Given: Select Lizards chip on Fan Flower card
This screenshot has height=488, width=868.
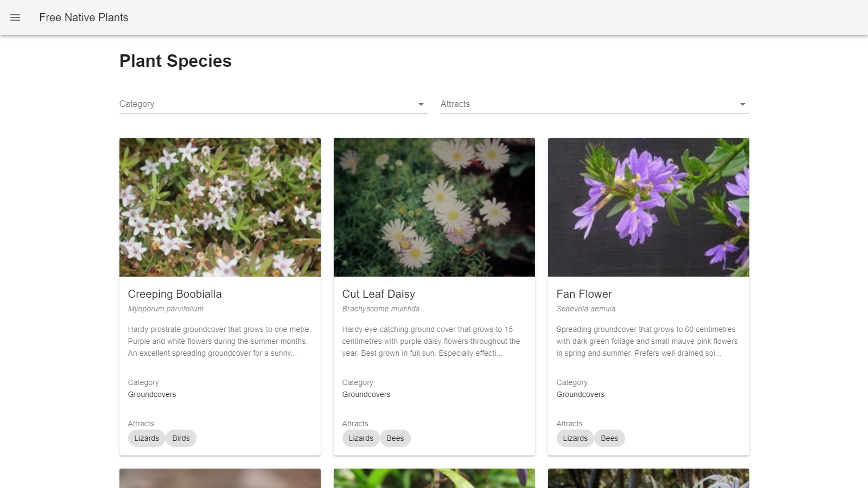Looking at the screenshot, I should (575, 438).
